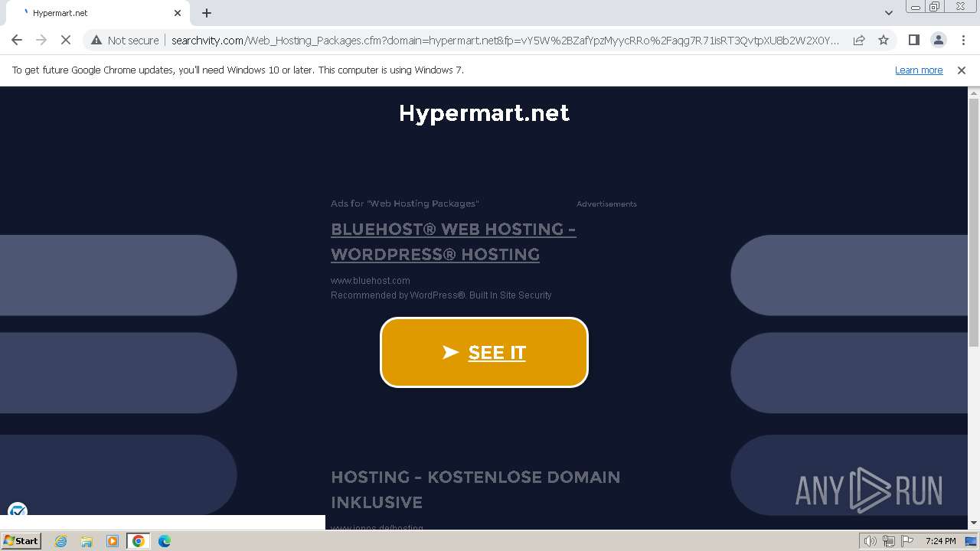
Task: Click the page vertical scrollbar thumb
Action: coord(974,222)
